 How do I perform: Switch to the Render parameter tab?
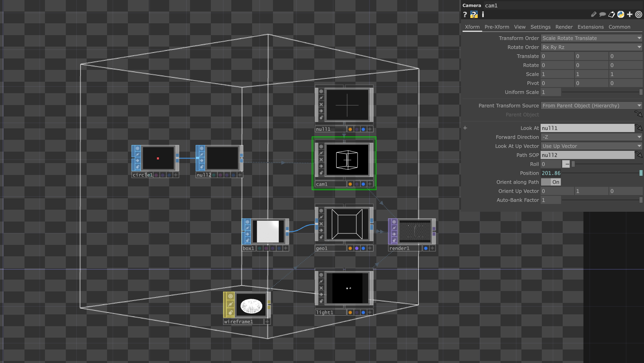click(564, 27)
